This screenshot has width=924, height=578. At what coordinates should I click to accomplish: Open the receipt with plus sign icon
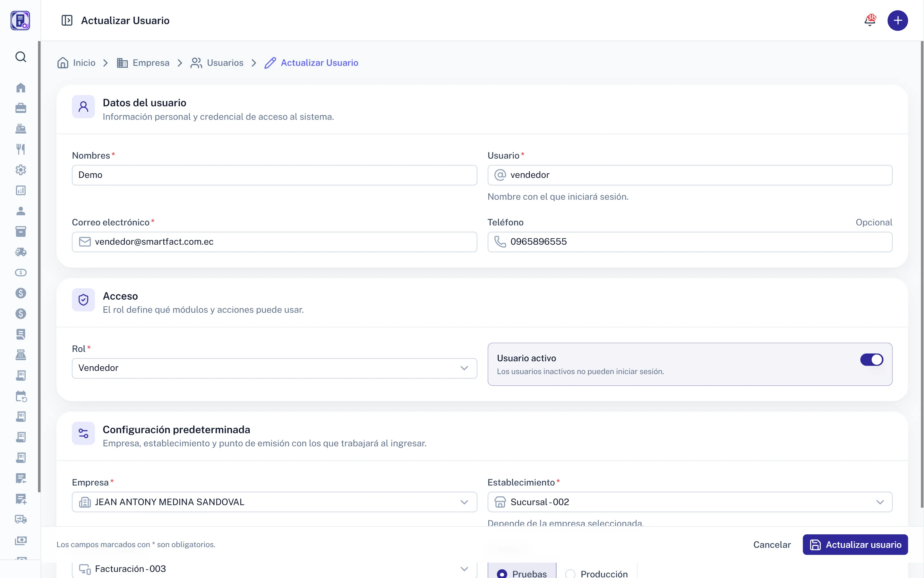(21, 499)
